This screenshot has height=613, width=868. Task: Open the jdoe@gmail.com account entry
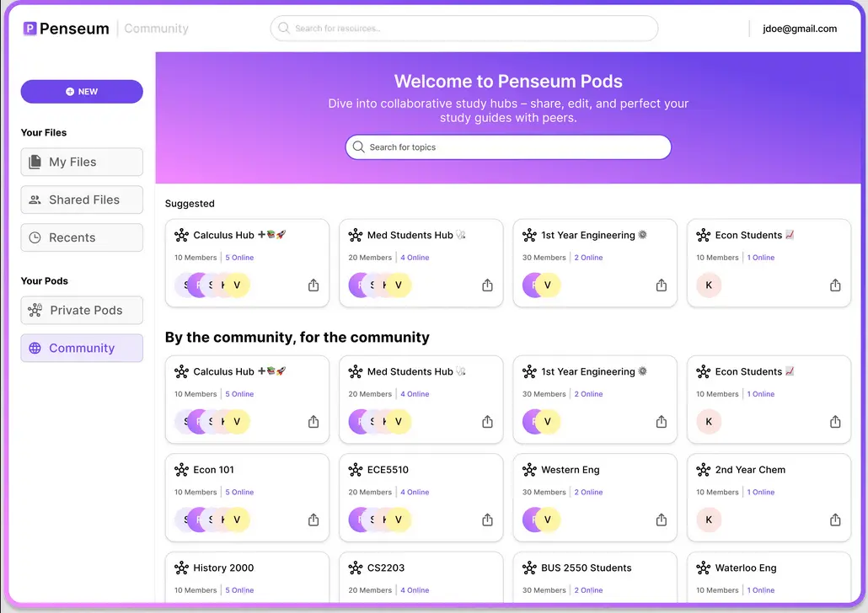pyautogui.click(x=799, y=28)
